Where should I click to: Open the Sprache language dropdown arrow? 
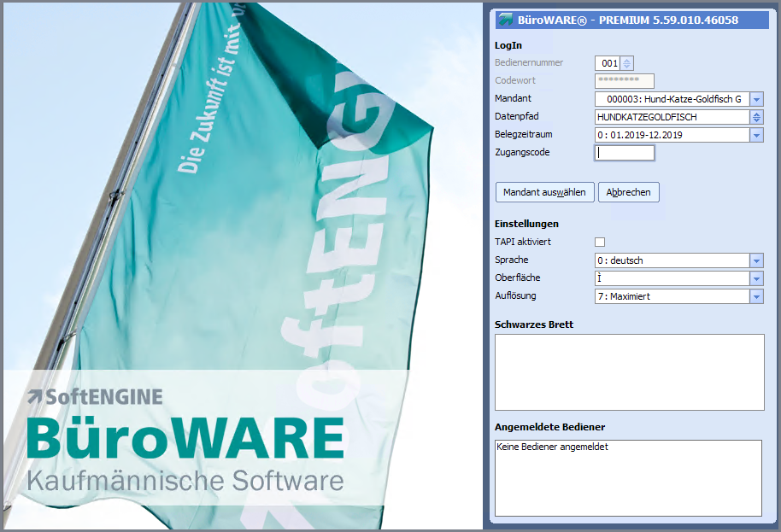coord(756,260)
